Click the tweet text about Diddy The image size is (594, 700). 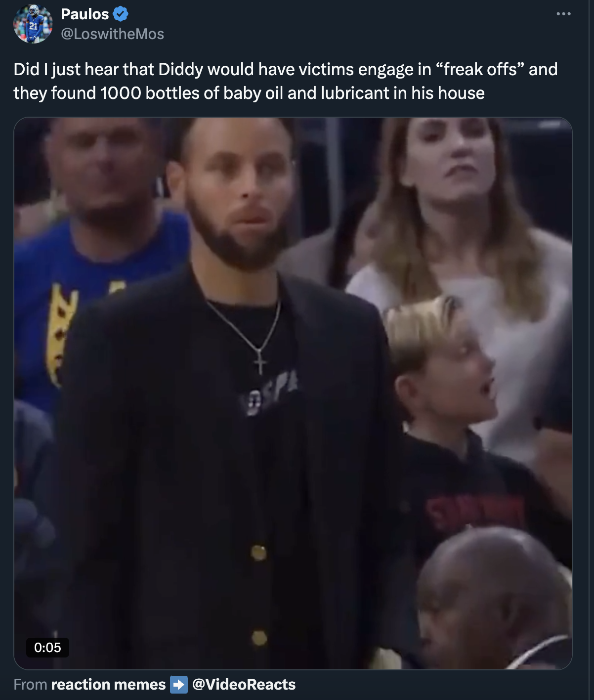pyautogui.click(x=286, y=81)
